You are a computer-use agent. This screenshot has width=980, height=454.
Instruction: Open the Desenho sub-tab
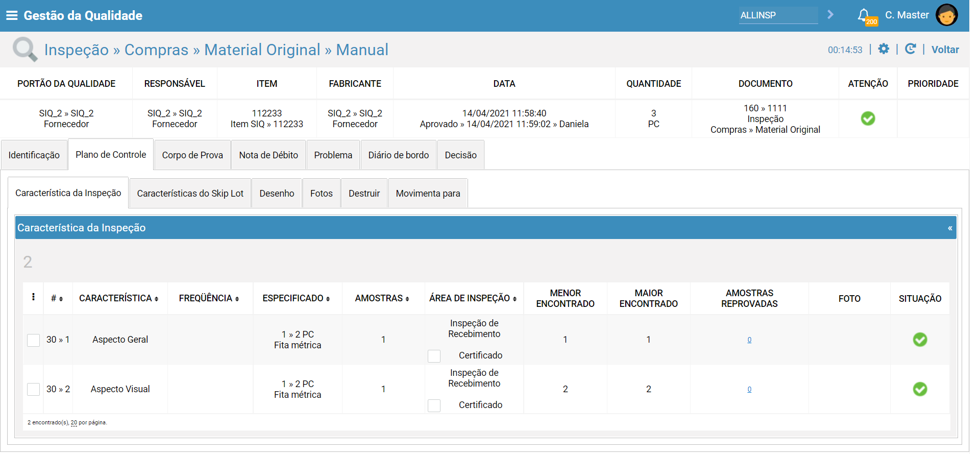(x=277, y=194)
